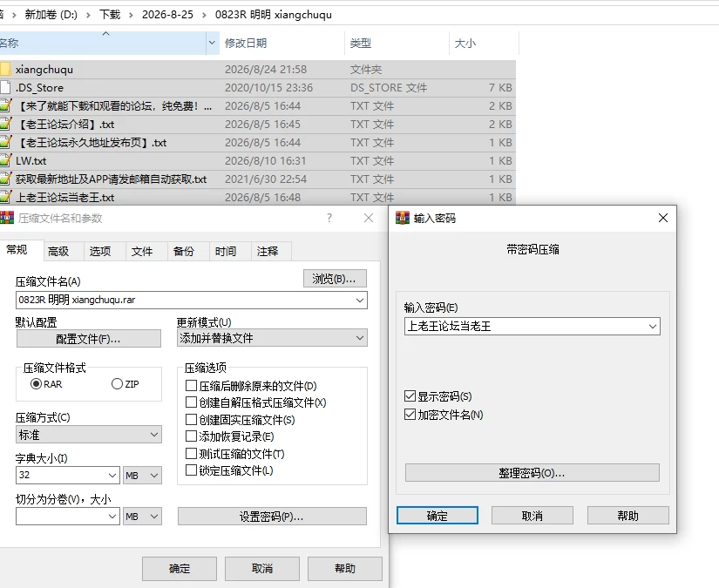The image size is (719, 588).
Task: Click the WinRAR icon in the 压缩文件名和参数 title bar
Action: (x=6, y=218)
